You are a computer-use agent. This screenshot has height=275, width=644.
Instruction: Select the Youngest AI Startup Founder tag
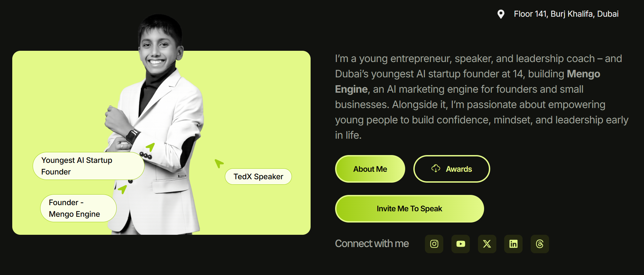coord(88,166)
